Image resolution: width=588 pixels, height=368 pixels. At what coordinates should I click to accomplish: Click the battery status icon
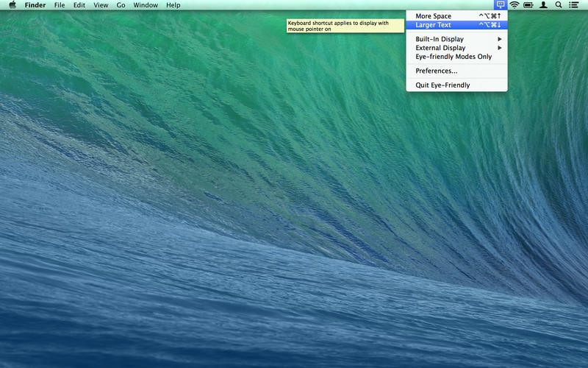(528, 5)
